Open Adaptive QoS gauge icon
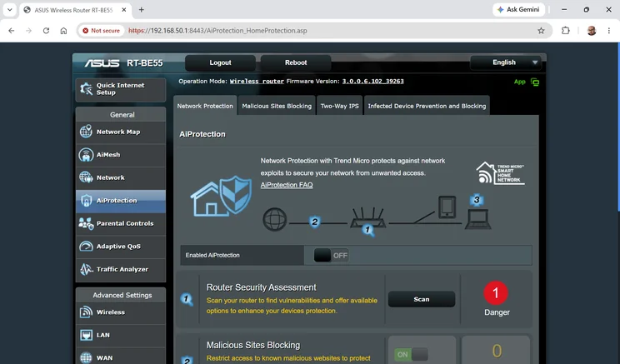620x364 pixels. 86,247
